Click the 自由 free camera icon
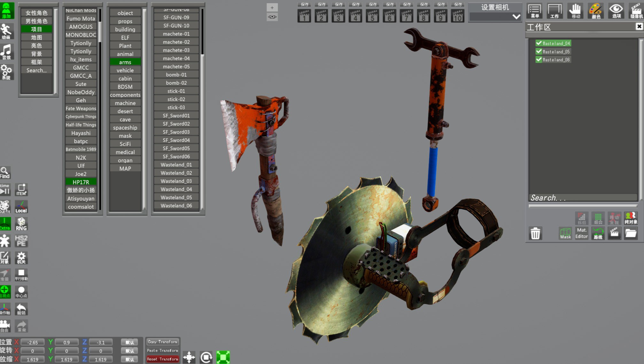Image resolution: width=644 pixels, height=364 pixels. click(5, 326)
